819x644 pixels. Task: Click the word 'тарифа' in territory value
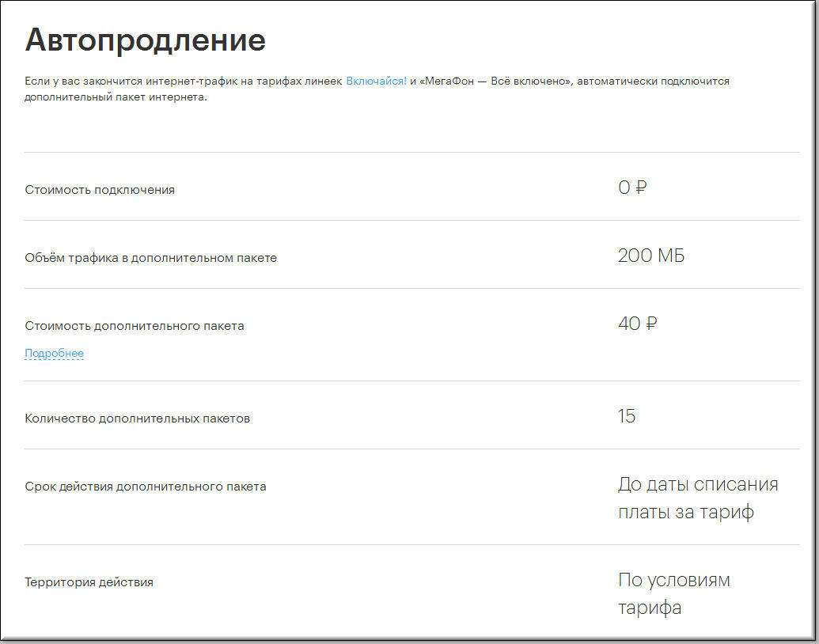tap(649, 608)
